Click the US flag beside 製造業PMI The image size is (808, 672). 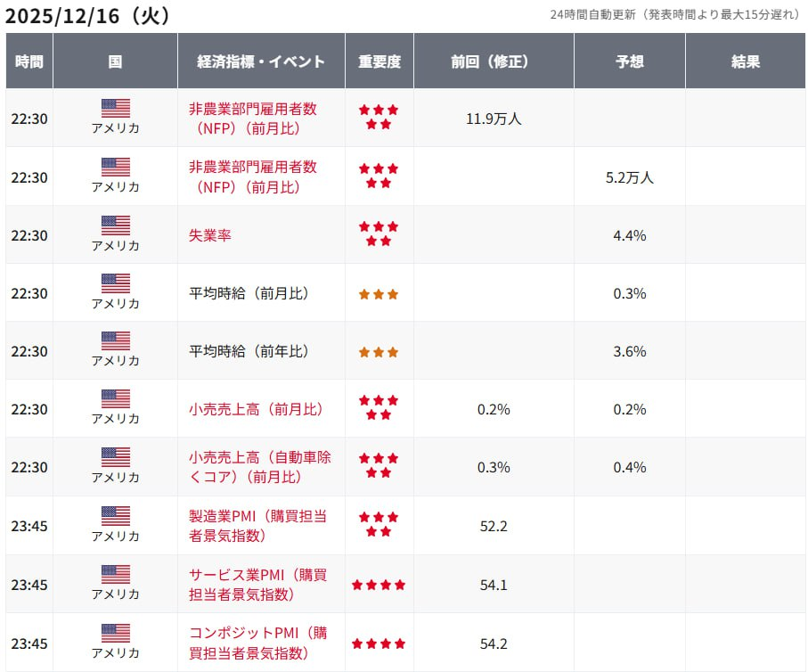tap(115, 515)
